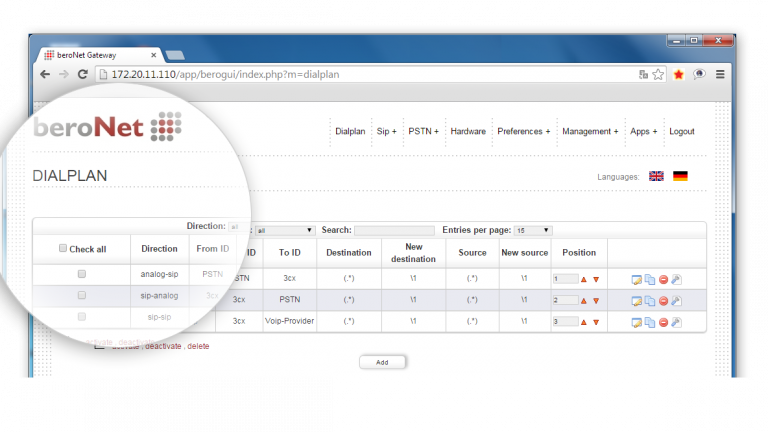Open wrench settings for Voip-Provider entry
Image resolution: width=768 pixels, height=432 pixels.
tap(676, 323)
